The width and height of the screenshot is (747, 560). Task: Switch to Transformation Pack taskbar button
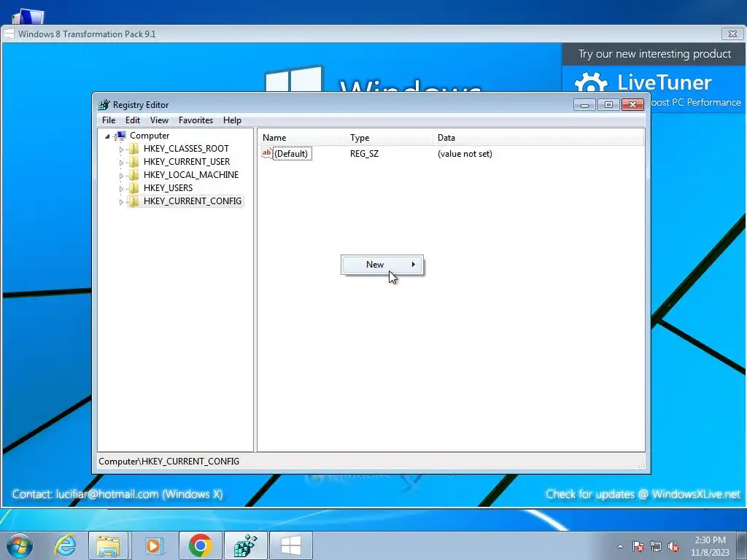[290, 545]
